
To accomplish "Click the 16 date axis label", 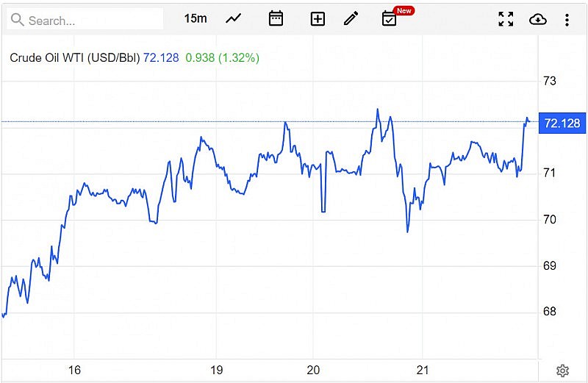I will [74, 370].
